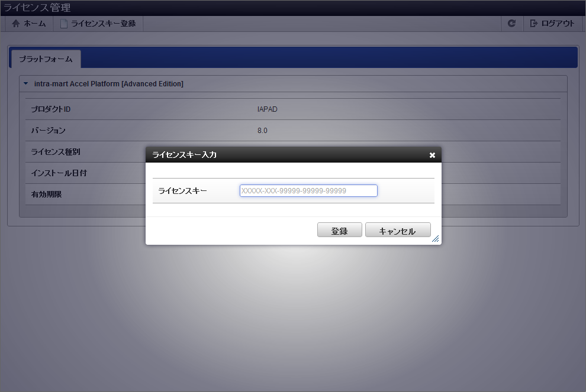Click the 有効期限 row label
This screenshot has height=392, width=586.
click(x=46, y=195)
